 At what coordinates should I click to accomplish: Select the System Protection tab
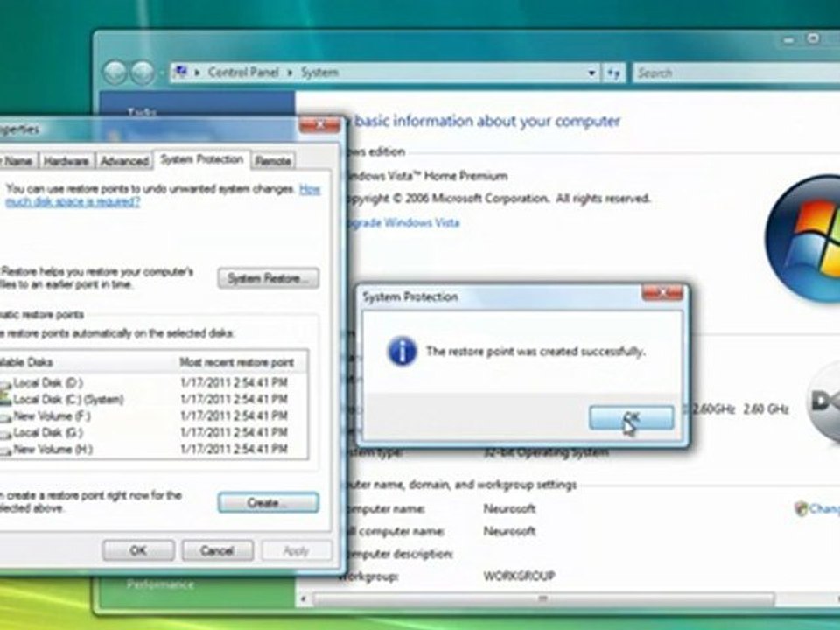pos(202,159)
